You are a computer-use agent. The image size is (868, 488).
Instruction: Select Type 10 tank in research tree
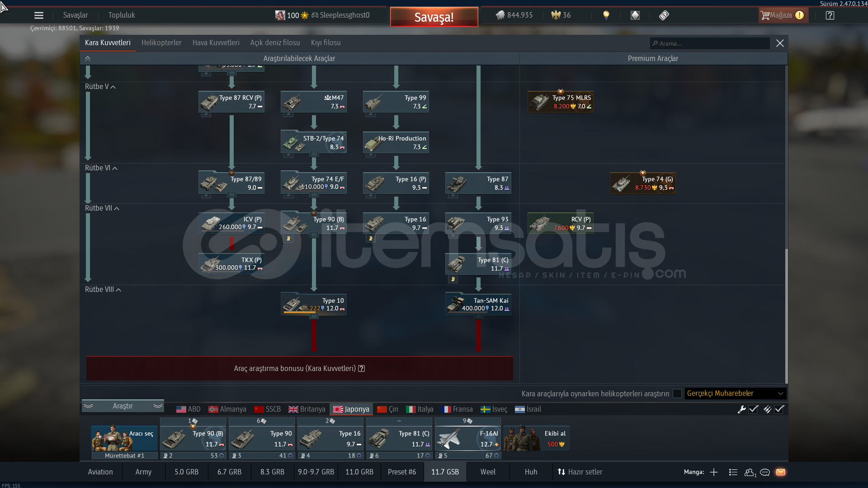[x=314, y=304]
